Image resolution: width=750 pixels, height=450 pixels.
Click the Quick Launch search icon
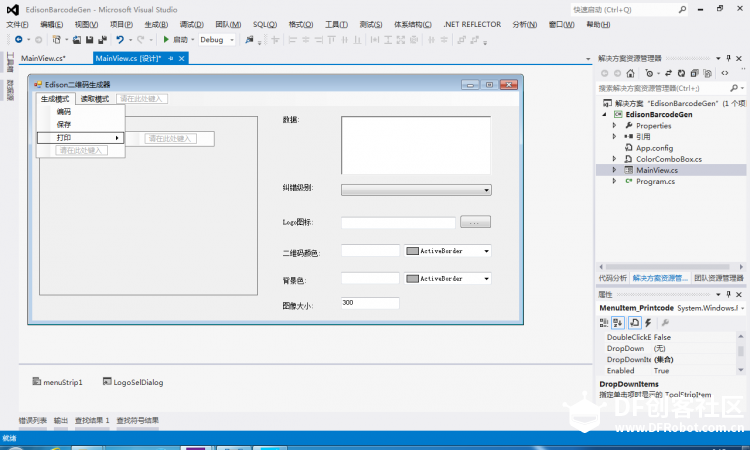coord(682,10)
